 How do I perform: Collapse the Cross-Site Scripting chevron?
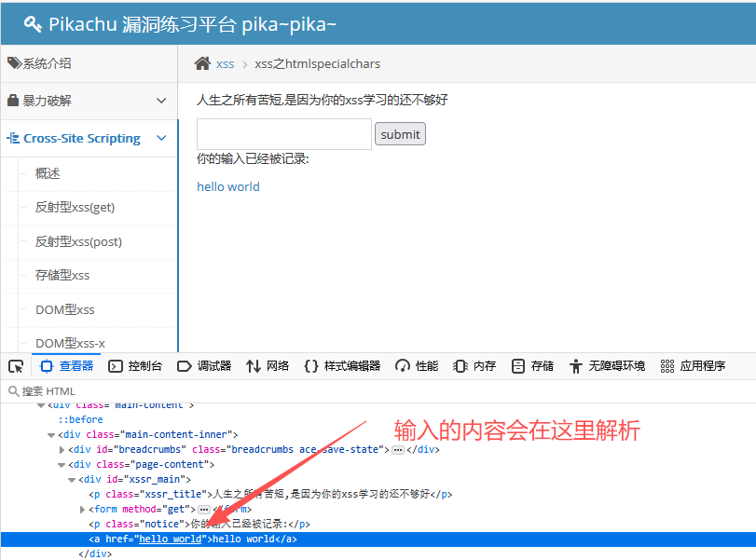pyautogui.click(x=161, y=138)
